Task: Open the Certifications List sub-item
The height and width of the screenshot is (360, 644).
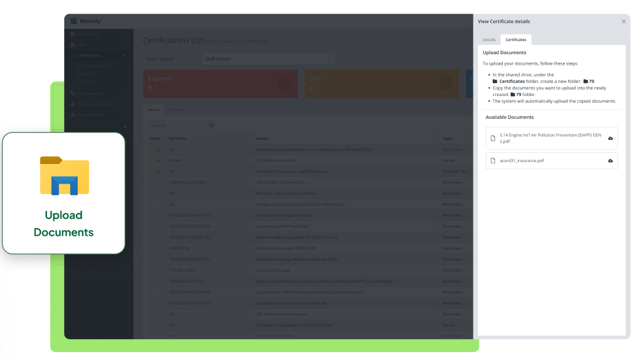Action: point(96,66)
